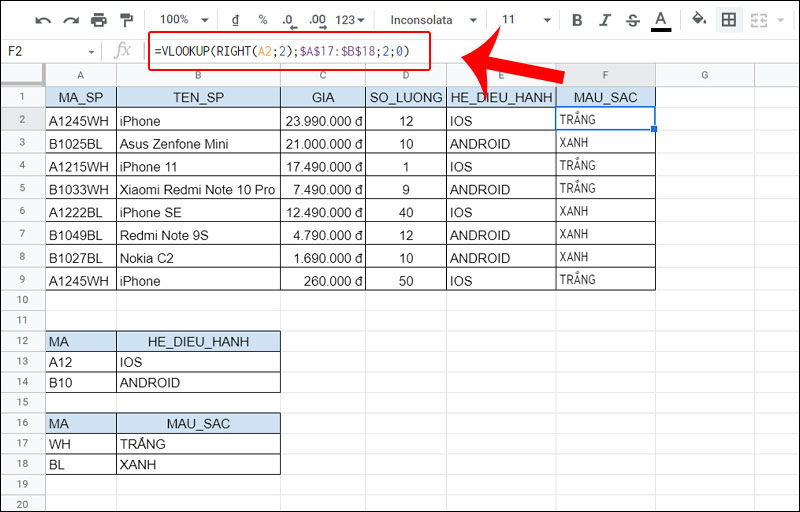Open the Inconsolata font dropdown
The height and width of the screenshot is (512, 800).
click(x=431, y=20)
